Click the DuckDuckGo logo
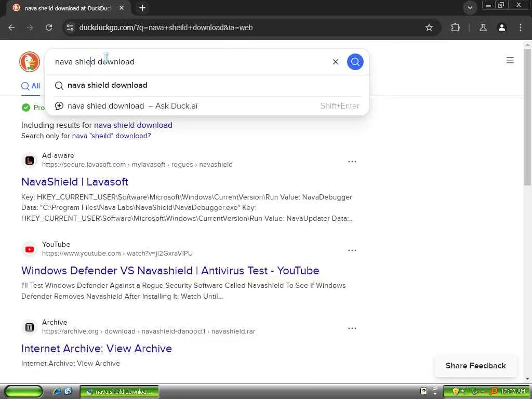The height and width of the screenshot is (399, 532). (x=30, y=62)
